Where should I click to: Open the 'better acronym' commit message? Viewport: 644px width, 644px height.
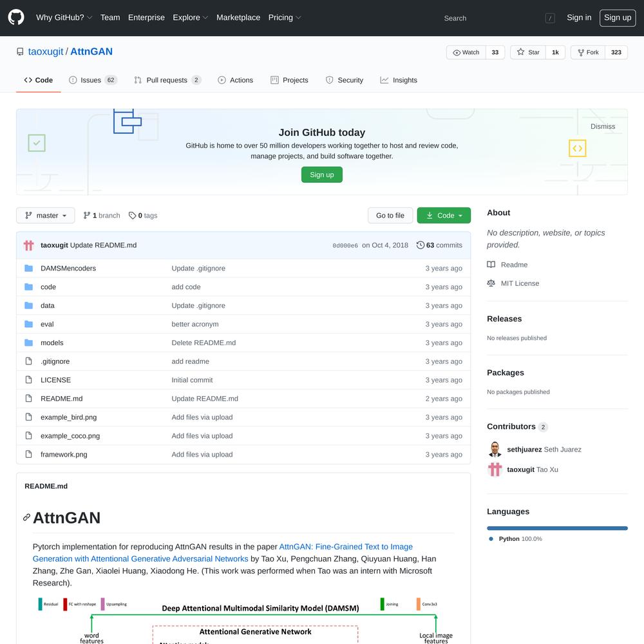pyautogui.click(x=195, y=324)
